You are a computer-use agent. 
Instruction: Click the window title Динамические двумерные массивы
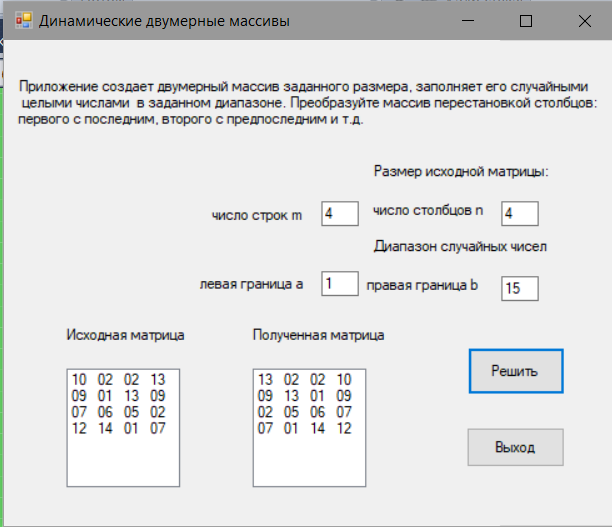click(164, 21)
